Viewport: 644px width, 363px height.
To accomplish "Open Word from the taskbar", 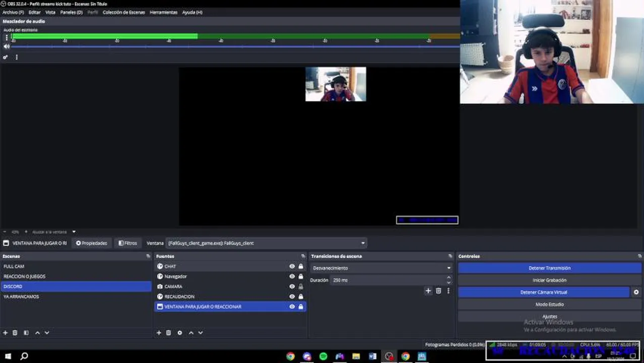I will pos(372,356).
